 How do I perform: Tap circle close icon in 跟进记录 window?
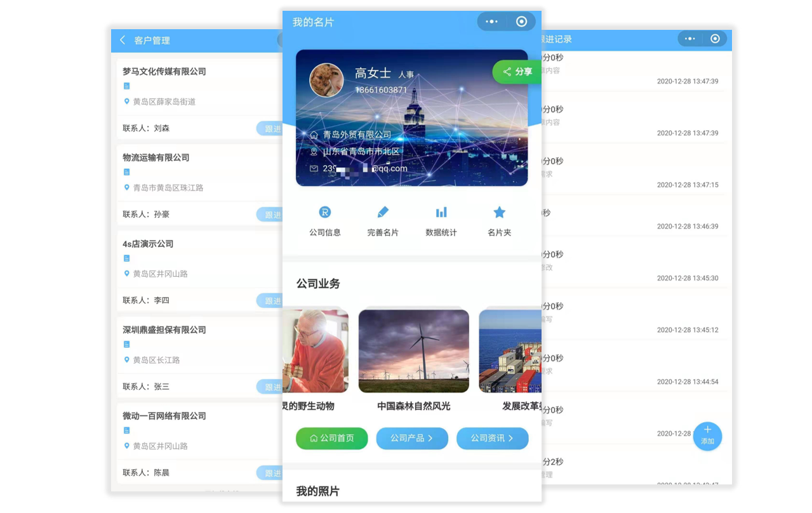(715, 39)
